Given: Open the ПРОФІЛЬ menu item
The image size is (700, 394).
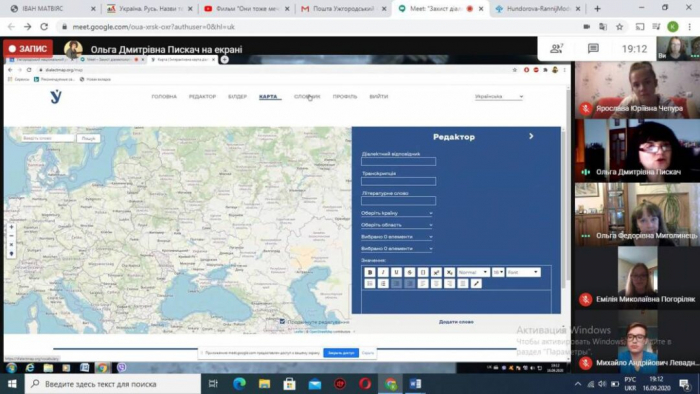Looking at the screenshot, I should pos(345,96).
